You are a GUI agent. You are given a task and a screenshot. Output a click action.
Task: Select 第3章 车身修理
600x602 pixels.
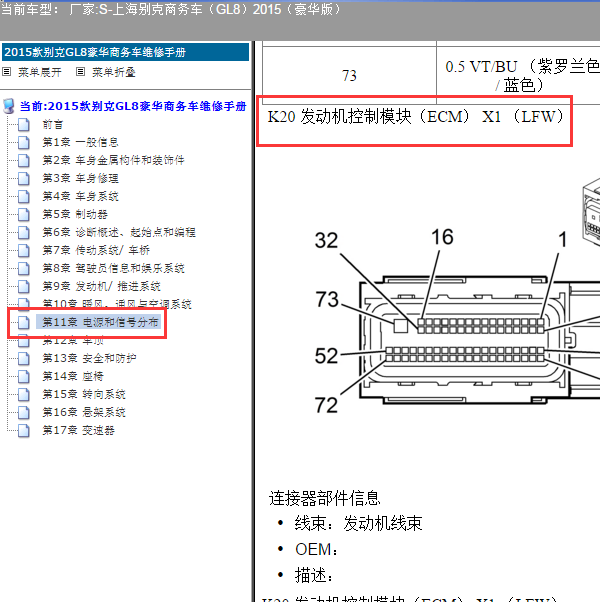pos(80,179)
